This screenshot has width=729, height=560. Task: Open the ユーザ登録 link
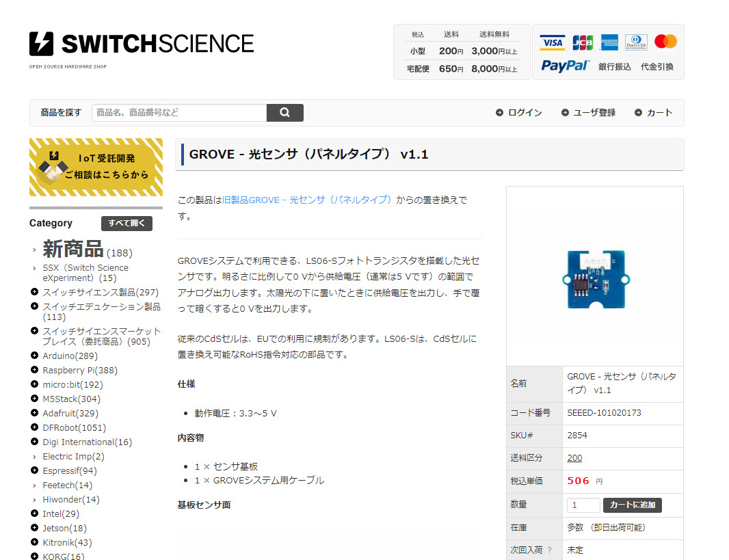coord(594,112)
